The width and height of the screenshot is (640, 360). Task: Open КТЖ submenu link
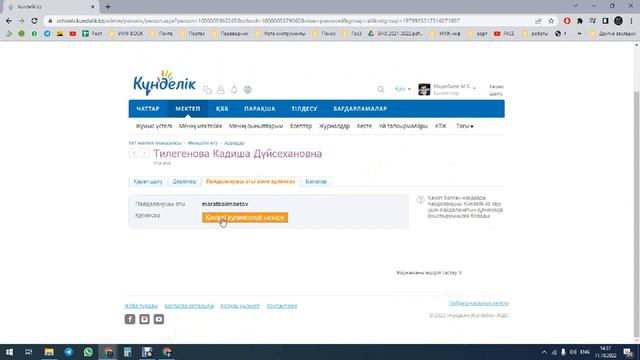(441, 126)
